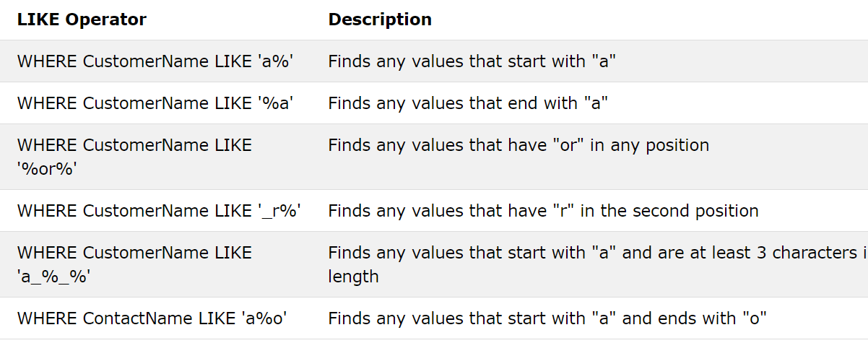Screen dimensions: 868x343
Task: Click the "Description" column header
Action: [x=380, y=19]
